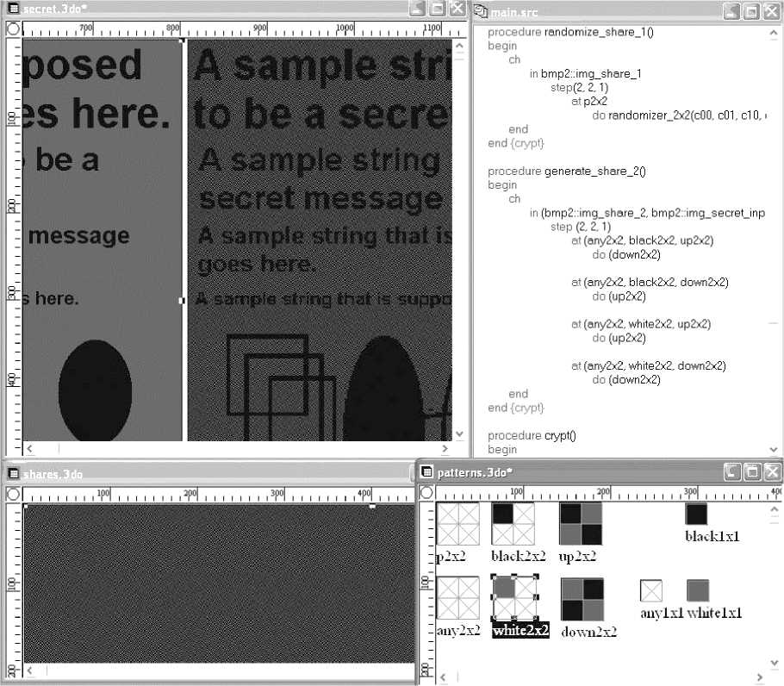Select the p2x2 pattern tile
This screenshot has height=686, width=784.
coord(458,523)
